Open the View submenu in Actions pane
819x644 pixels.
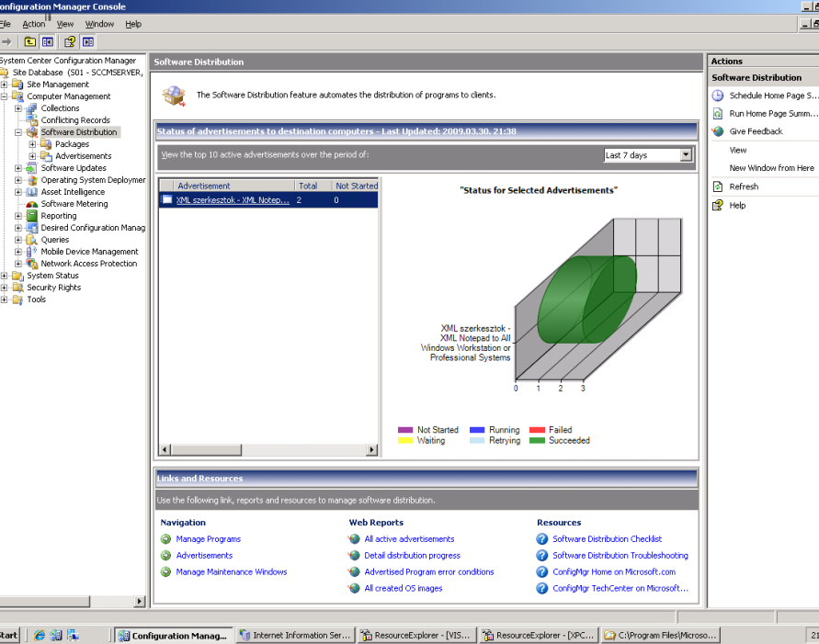[x=738, y=151]
